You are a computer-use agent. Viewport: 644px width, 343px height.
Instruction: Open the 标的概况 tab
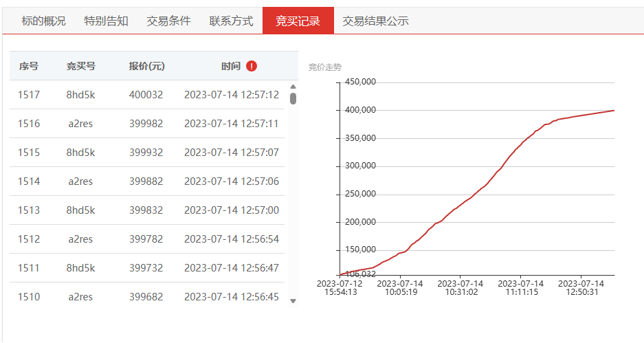43,21
